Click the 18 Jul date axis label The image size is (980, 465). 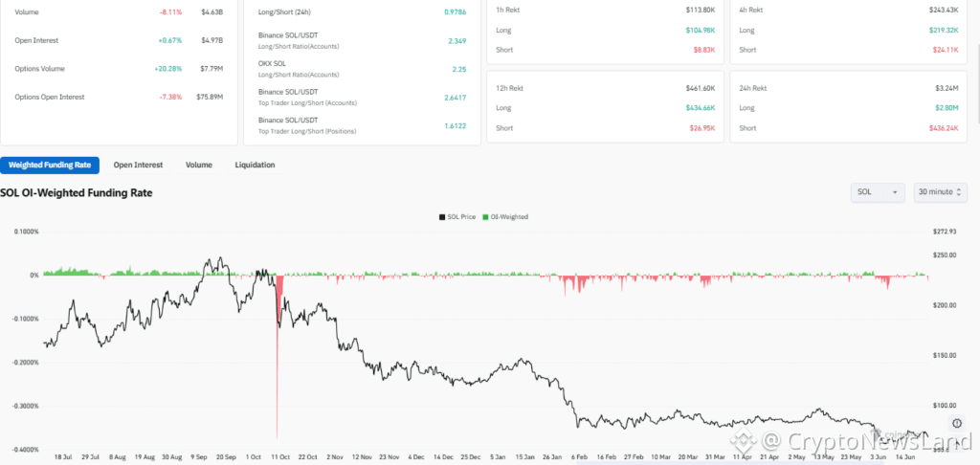(x=65, y=457)
